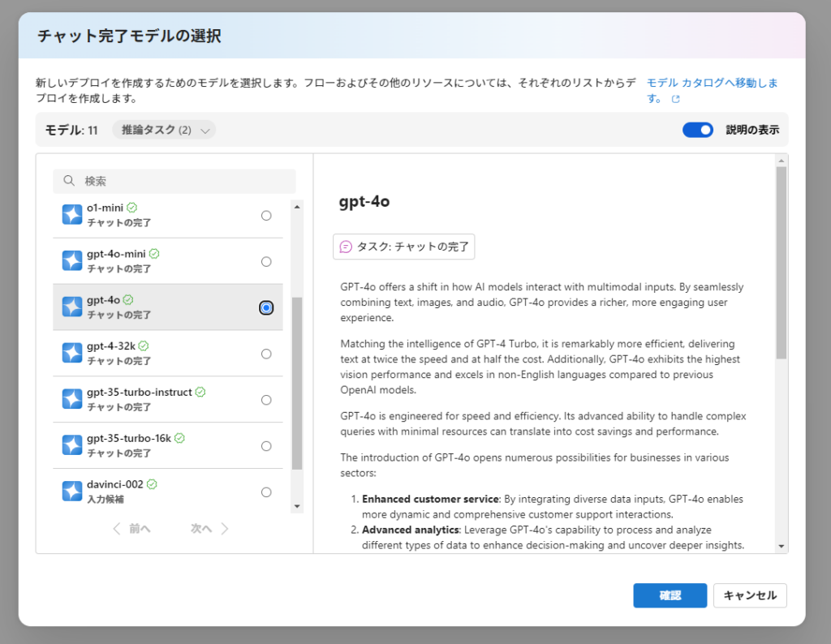This screenshot has width=831, height=644.
Task: Click the gpt-35-turbo-16k model name
Action: click(x=129, y=438)
